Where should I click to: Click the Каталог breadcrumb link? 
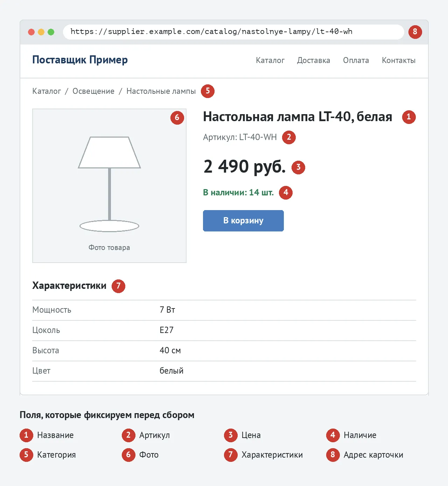pos(47,91)
